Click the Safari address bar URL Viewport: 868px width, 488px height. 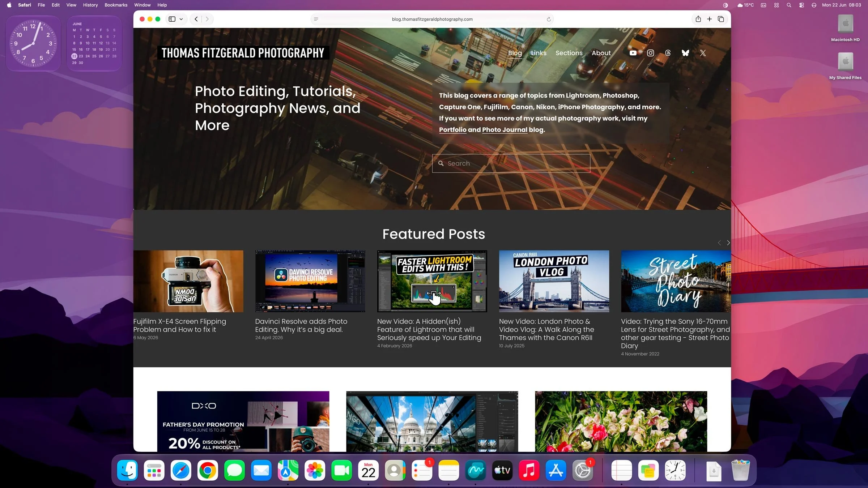[432, 19]
